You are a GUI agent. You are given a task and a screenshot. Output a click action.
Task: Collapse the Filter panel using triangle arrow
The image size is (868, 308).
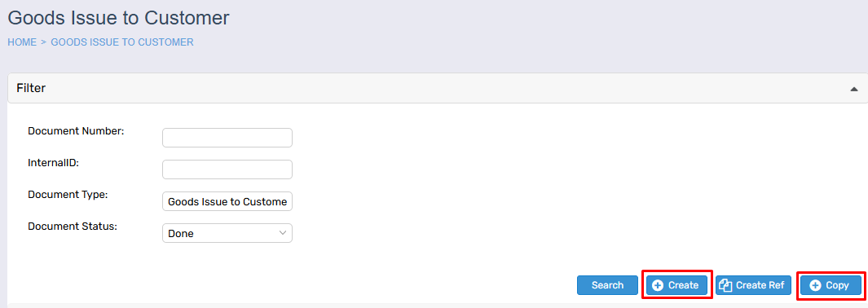[x=854, y=89]
